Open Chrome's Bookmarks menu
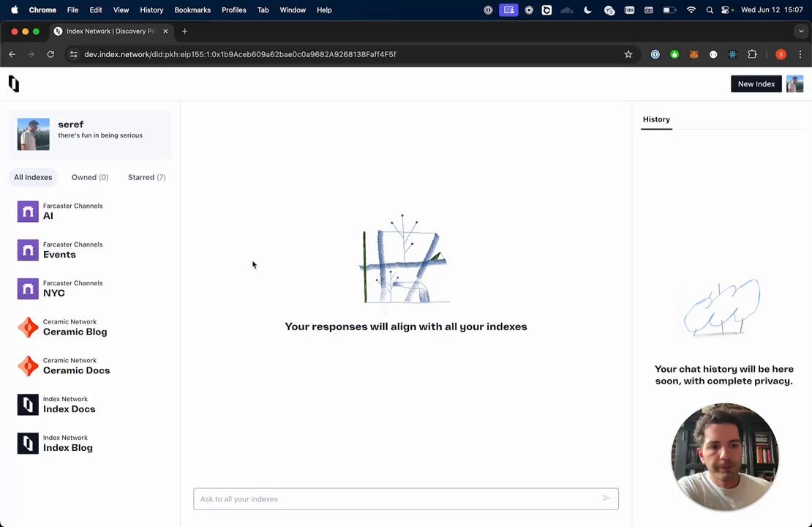Image resolution: width=812 pixels, height=527 pixels. [192, 10]
